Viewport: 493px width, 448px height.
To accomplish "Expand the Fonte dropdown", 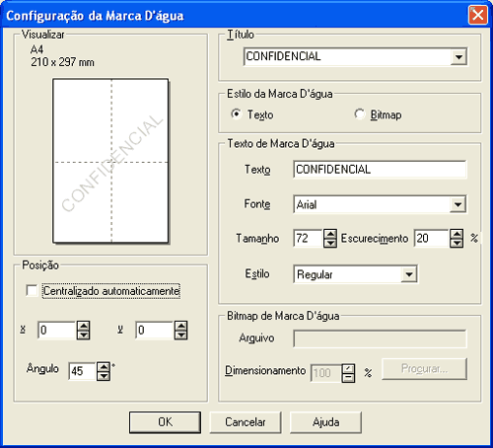I will [458, 204].
